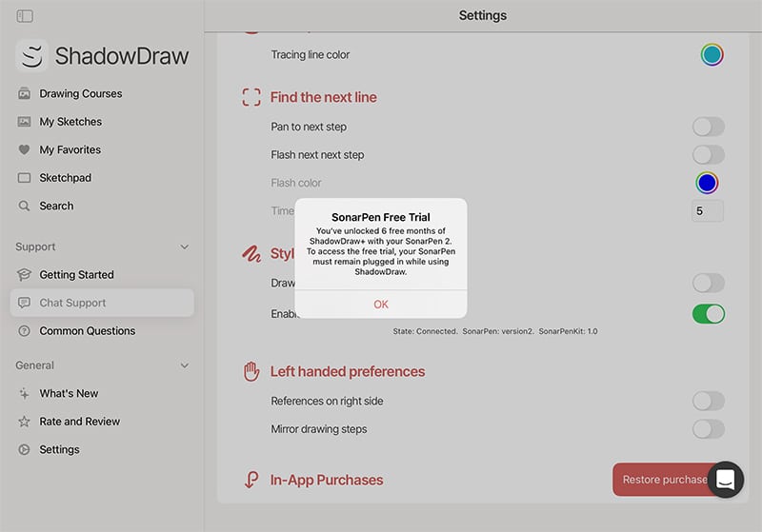
Task: Click the Search magnifier icon
Action: click(x=24, y=206)
